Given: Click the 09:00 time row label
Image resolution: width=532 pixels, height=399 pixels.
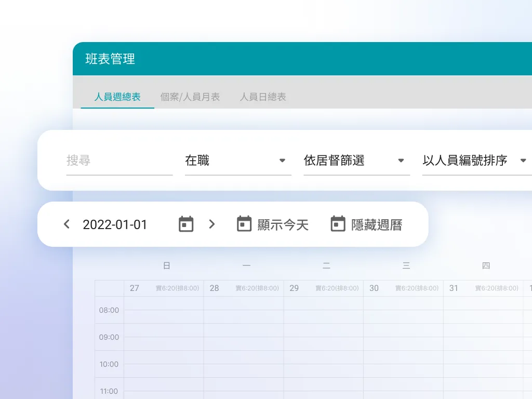Looking at the screenshot, I should (x=109, y=337).
